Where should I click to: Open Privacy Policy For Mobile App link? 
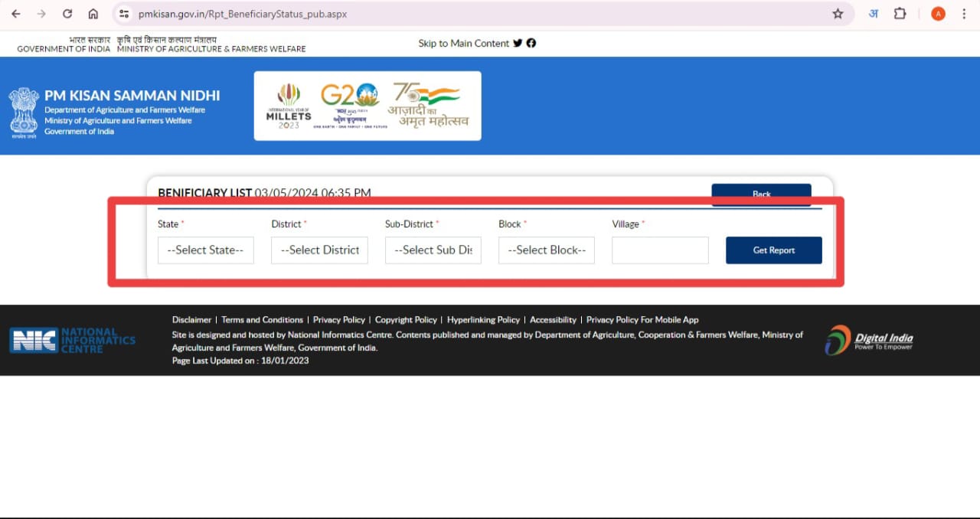tap(642, 320)
